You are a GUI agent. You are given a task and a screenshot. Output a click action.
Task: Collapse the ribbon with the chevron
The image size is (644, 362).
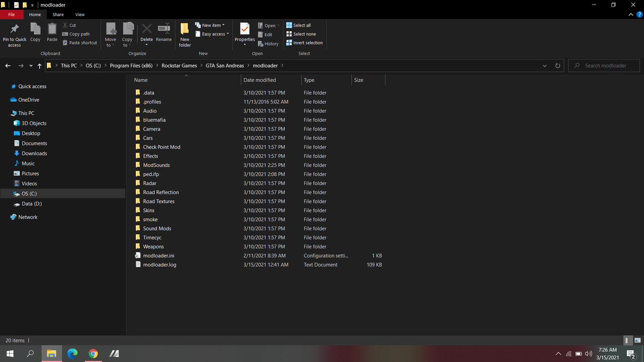pos(631,15)
